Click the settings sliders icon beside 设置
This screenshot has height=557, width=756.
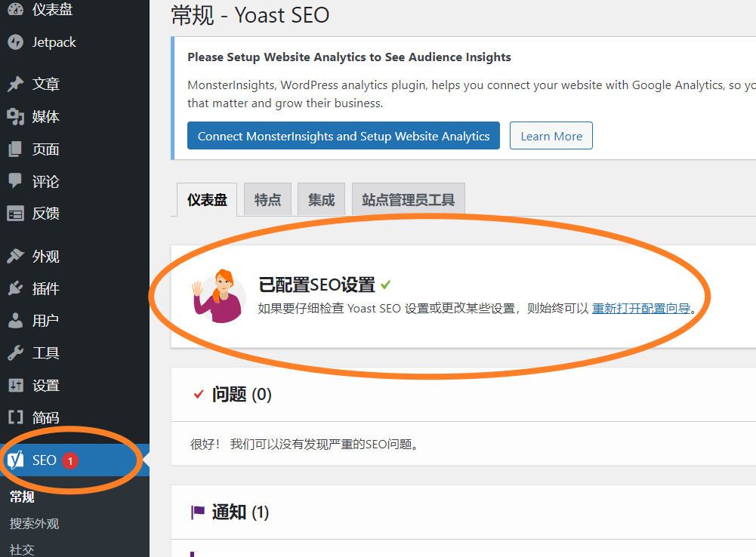[15, 386]
